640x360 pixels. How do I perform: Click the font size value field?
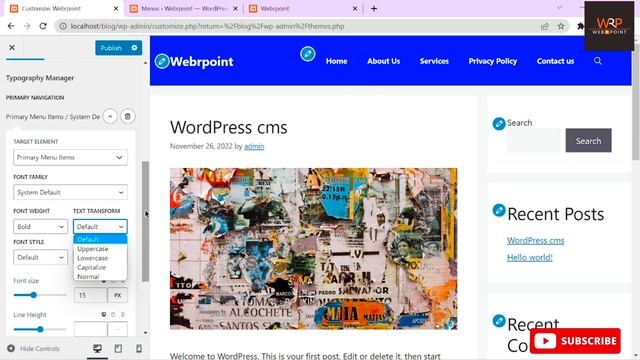pyautogui.click(x=90, y=295)
